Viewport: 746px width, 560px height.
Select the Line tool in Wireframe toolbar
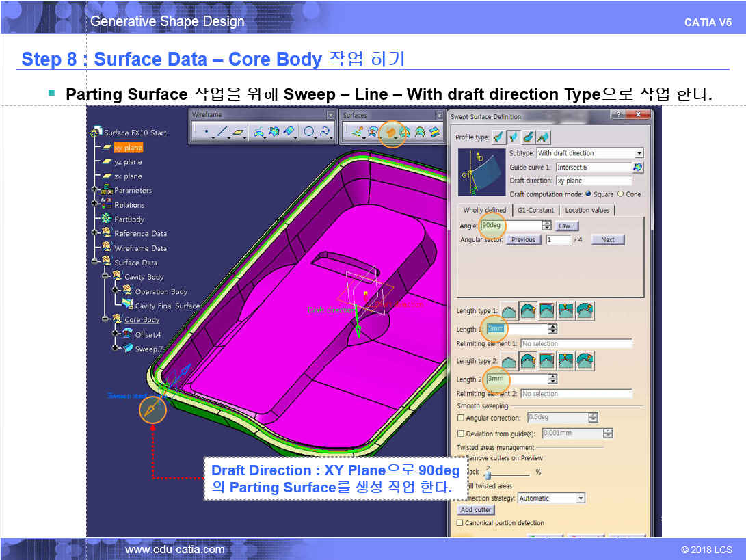pos(222,131)
